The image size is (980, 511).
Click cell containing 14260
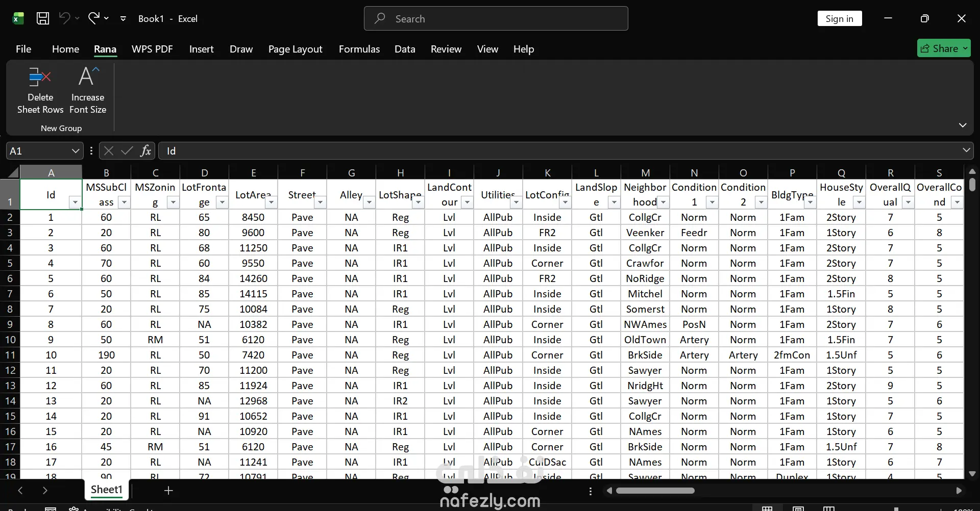coord(253,278)
